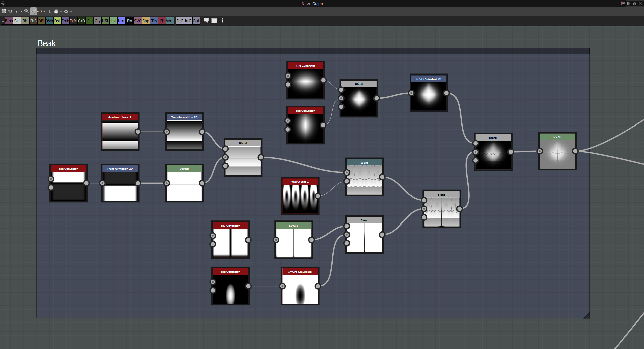The width and height of the screenshot is (644, 349).
Task: Select the Blend node connected to rightmost Levels
Action: point(493,152)
